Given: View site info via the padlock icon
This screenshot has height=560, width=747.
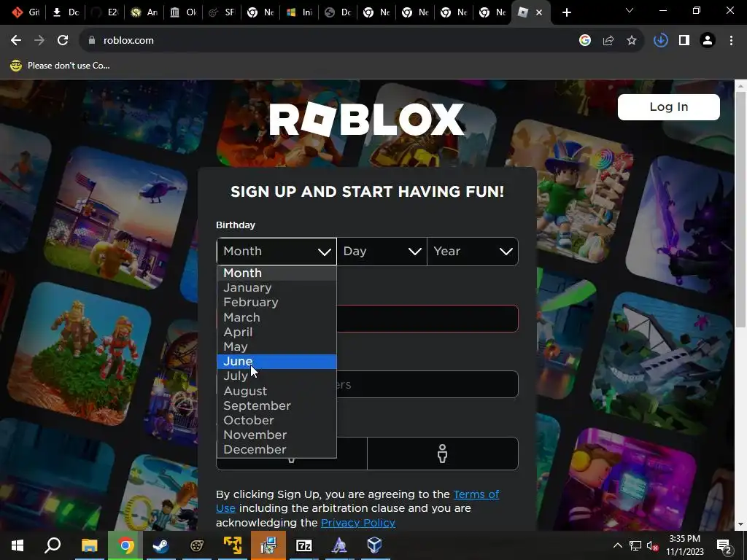Looking at the screenshot, I should pos(92,41).
